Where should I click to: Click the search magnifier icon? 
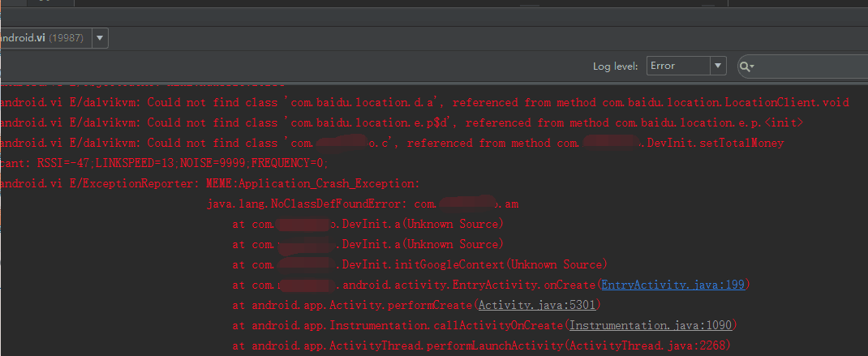click(x=746, y=66)
